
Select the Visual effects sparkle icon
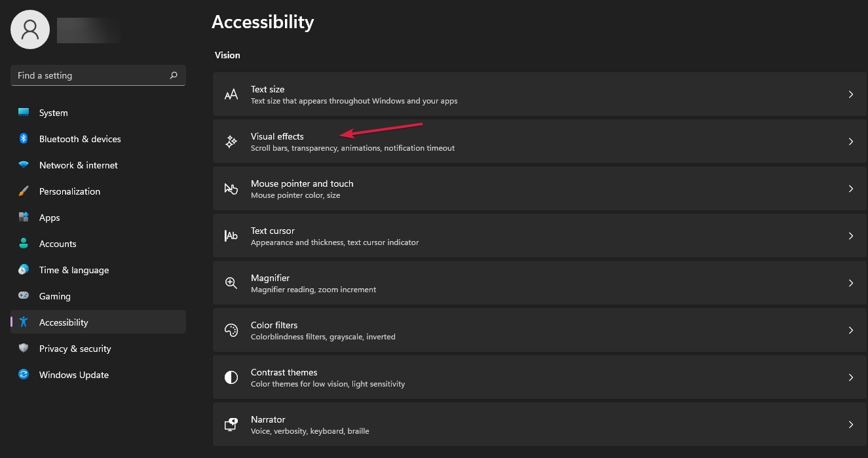click(x=231, y=141)
